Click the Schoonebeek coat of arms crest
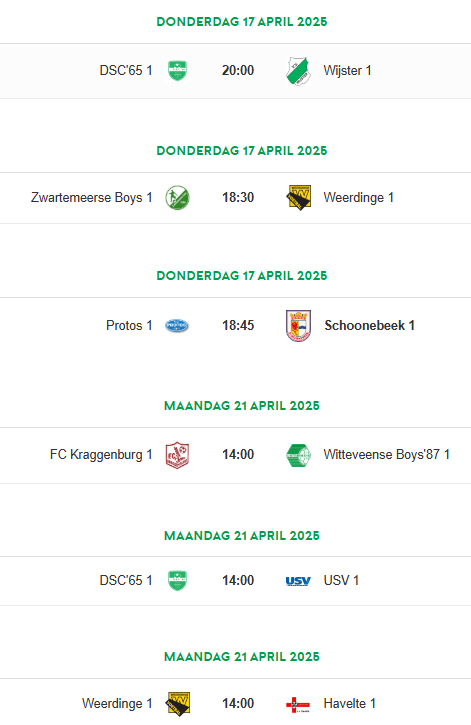The width and height of the screenshot is (471, 725). click(x=299, y=326)
